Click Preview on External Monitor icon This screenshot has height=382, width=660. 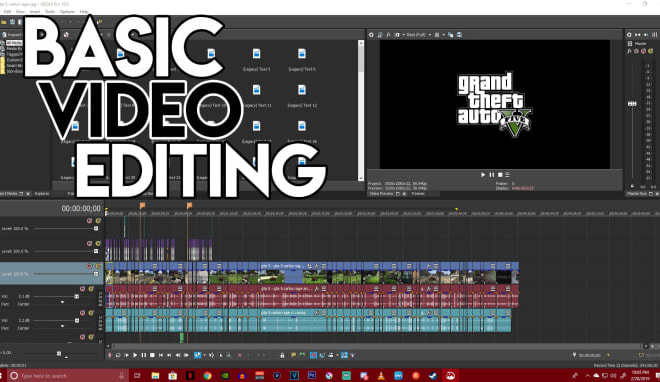tap(380, 35)
